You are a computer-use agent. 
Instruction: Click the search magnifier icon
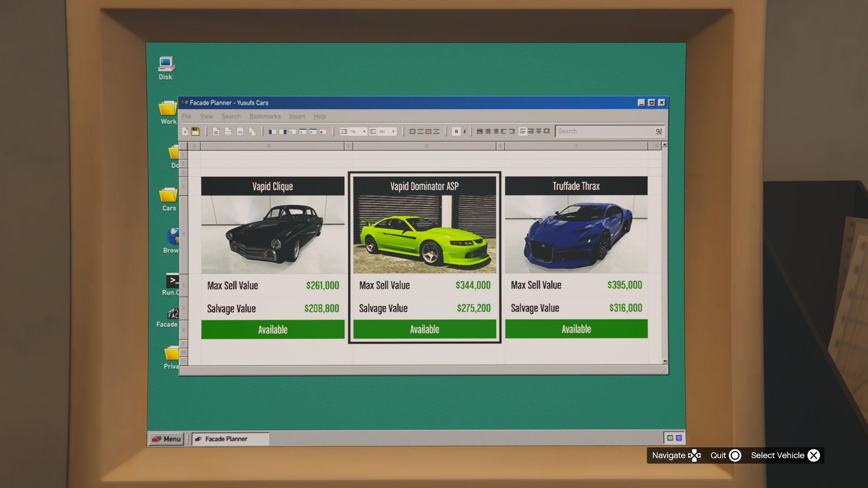click(658, 131)
